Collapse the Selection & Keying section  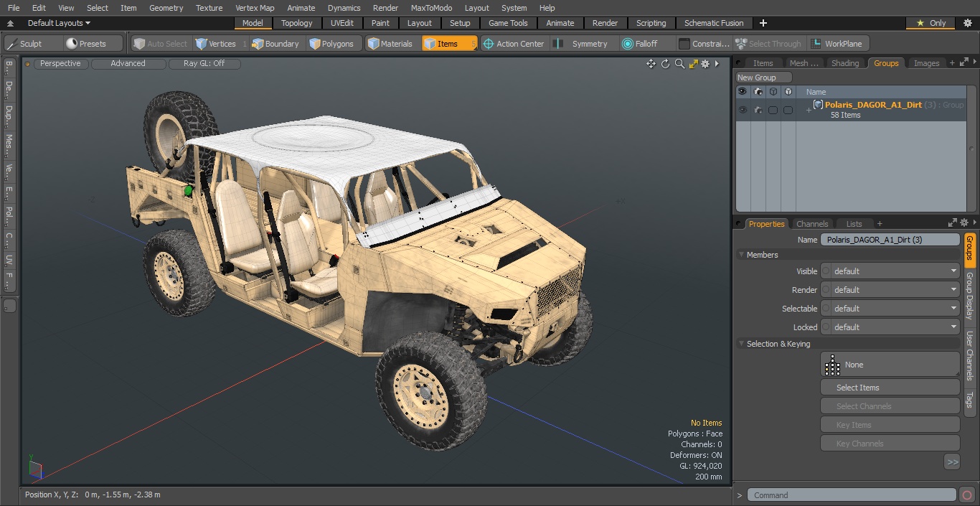click(742, 344)
